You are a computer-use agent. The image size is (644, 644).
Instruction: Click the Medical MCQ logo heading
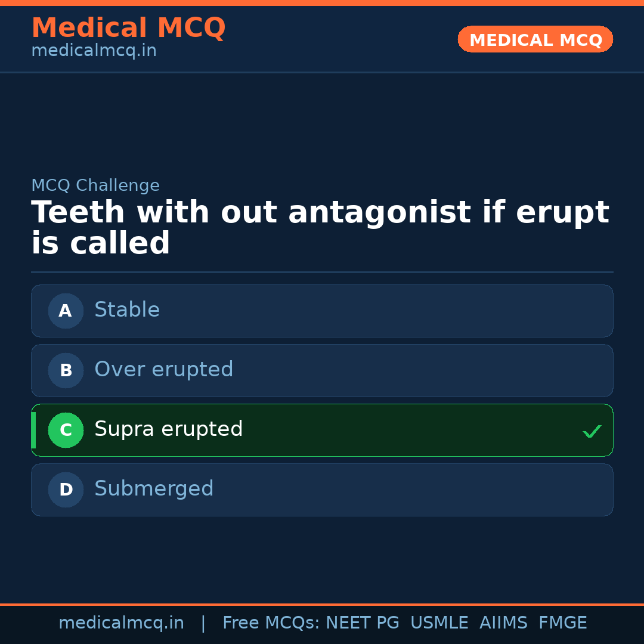point(128,28)
